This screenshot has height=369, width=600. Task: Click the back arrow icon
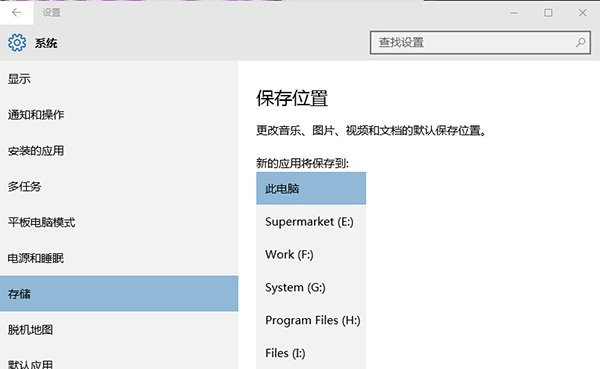(16, 13)
